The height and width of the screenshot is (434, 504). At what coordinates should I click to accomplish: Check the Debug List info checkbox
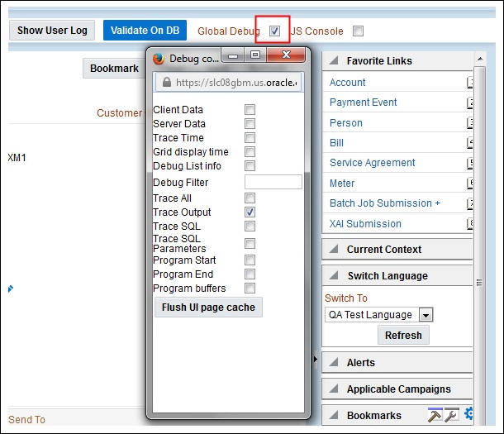pos(250,166)
